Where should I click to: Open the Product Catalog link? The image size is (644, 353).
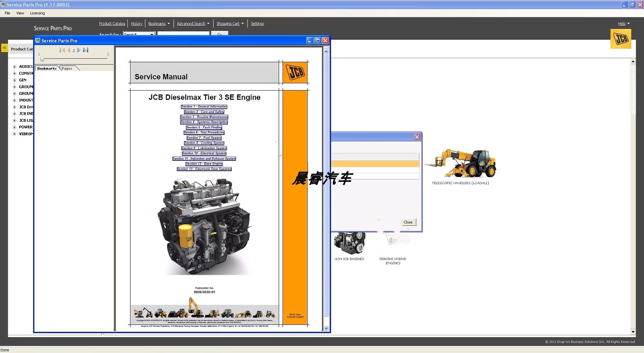click(112, 24)
